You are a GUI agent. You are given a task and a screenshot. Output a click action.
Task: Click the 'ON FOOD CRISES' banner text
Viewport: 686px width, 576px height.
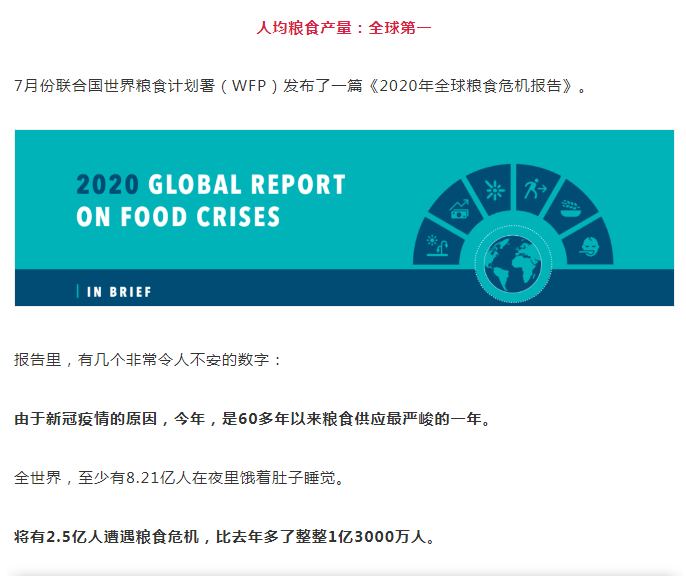click(178, 217)
